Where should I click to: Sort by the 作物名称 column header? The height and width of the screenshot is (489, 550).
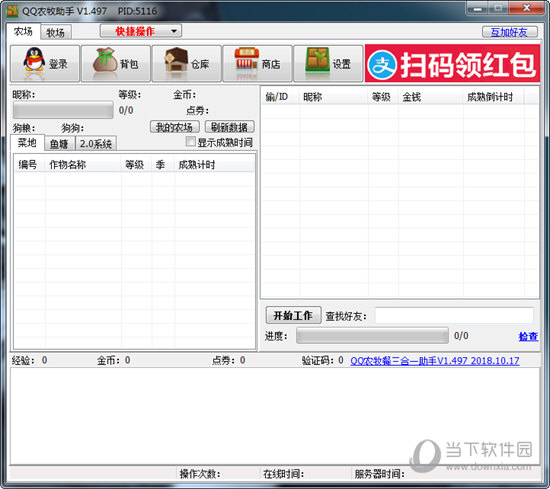click(x=83, y=165)
